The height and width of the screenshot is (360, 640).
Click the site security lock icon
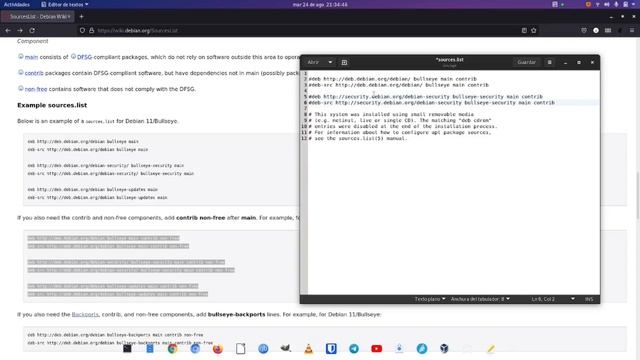[x=92, y=30]
